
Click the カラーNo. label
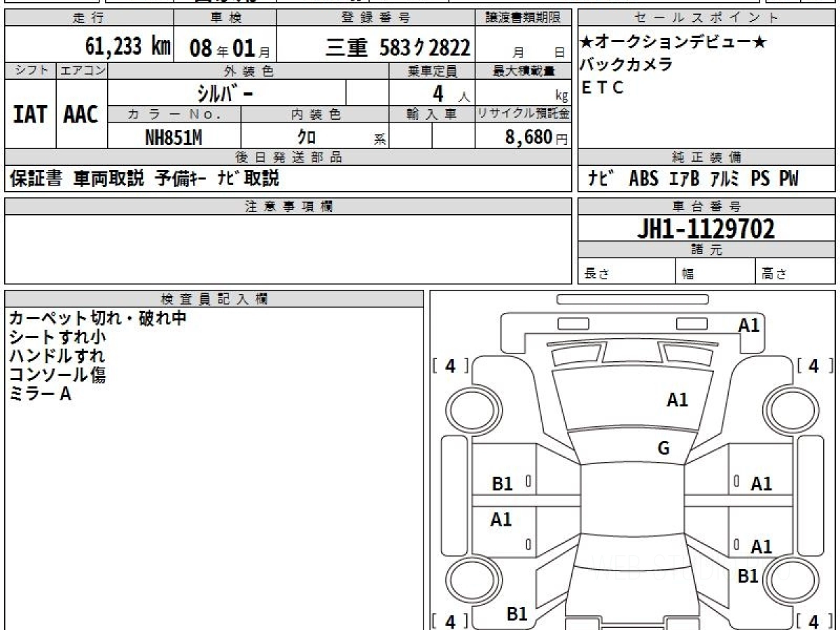point(174,114)
